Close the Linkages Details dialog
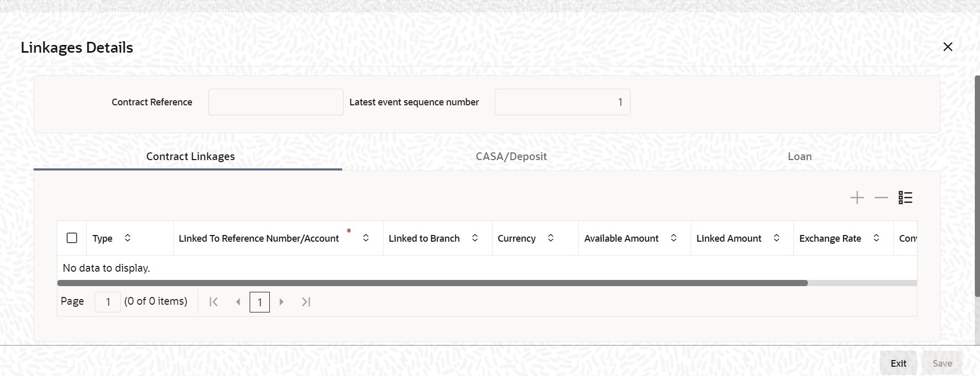Screen dimensions: 980x376 point(947,47)
